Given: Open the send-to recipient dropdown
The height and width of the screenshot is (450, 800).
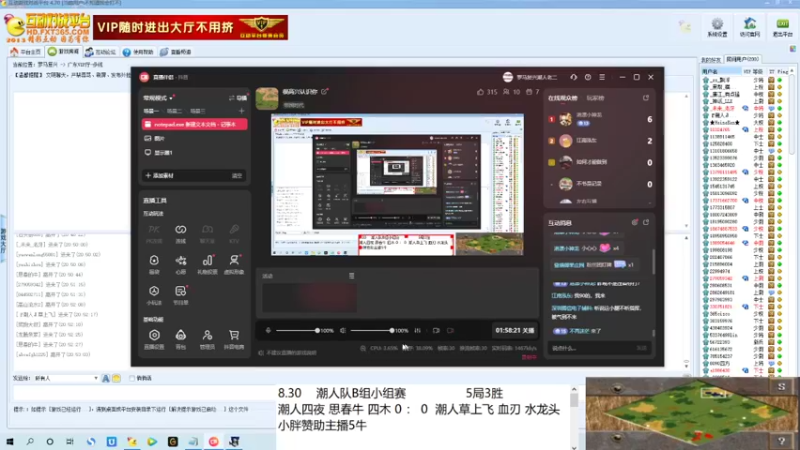Looking at the screenshot, I should pyautogui.click(x=65, y=378).
